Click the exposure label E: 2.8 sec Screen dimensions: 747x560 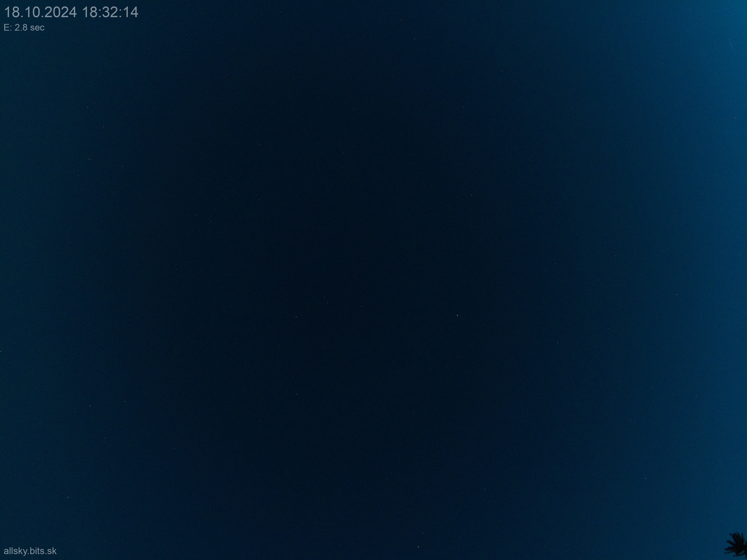click(24, 28)
